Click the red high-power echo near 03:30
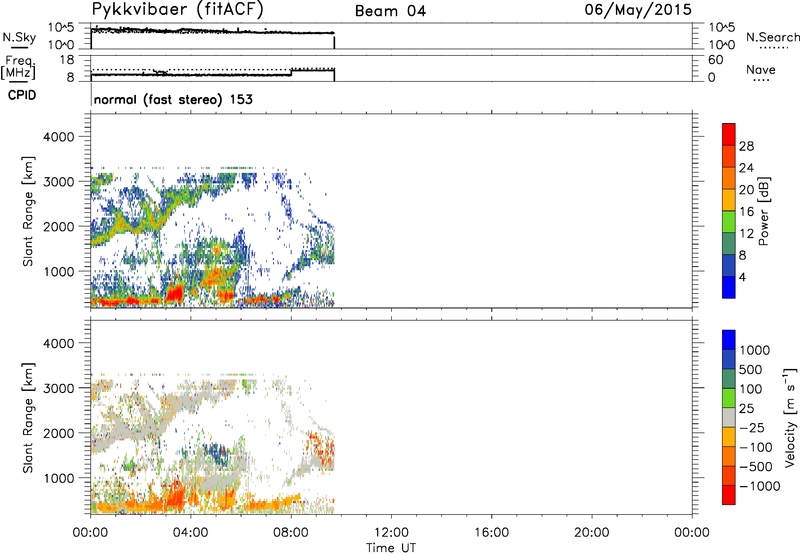The image size is (800, 554). (x=176, y=294)
